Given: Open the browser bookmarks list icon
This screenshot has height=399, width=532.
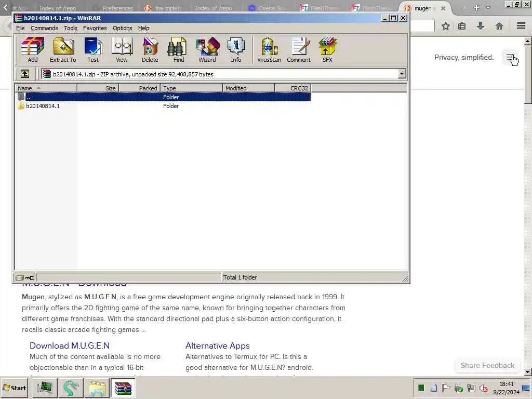Looking at the screenshot, I should tap(462, 26).
